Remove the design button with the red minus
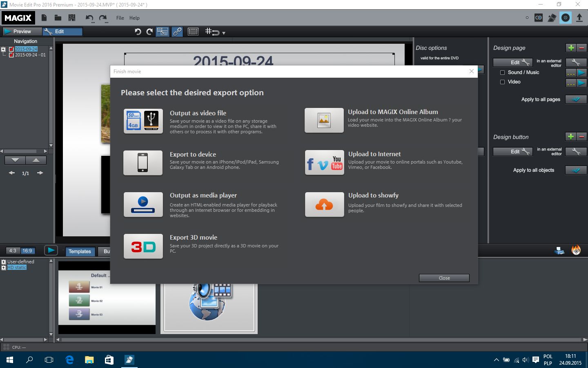 (582, 137)
